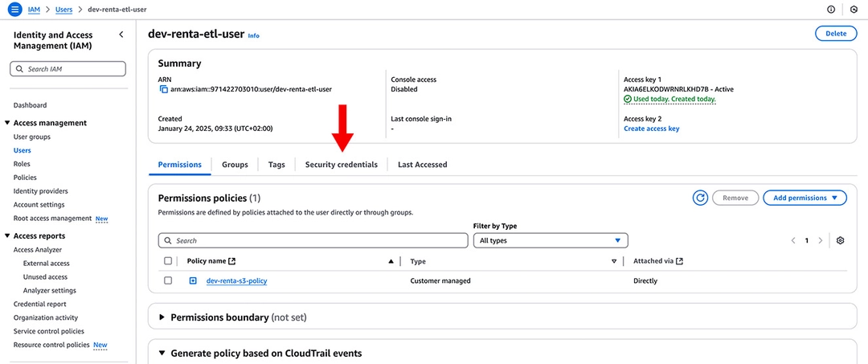Sort by Policy name ascending arrow
The image size is (868, 364).
391,261
